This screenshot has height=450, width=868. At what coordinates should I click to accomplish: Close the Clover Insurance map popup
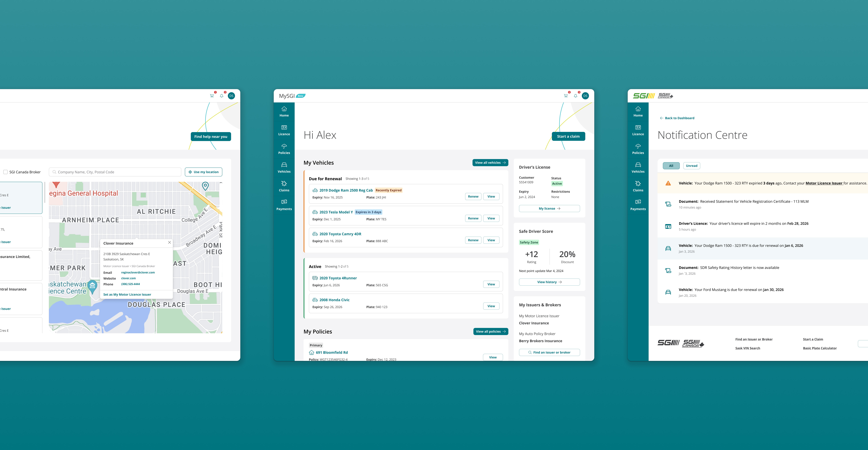170,242
